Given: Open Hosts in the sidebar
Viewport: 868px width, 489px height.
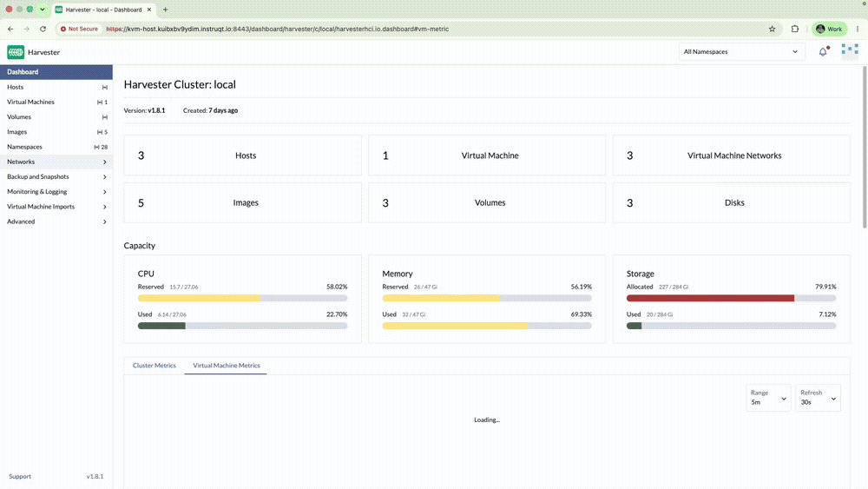Looking at the screenshot, I should point(56,87).
